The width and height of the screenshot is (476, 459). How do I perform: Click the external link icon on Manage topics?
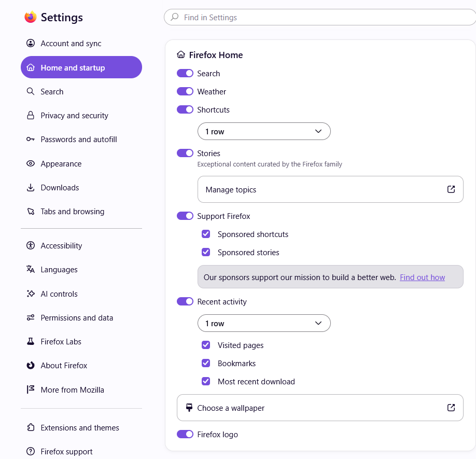point(451,189)
